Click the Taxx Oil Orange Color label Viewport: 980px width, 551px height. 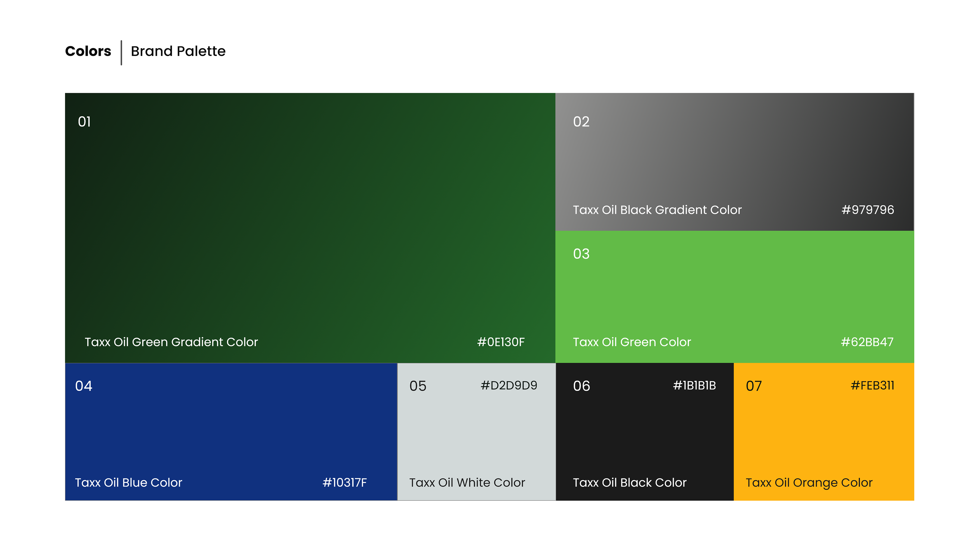[809, 482]
